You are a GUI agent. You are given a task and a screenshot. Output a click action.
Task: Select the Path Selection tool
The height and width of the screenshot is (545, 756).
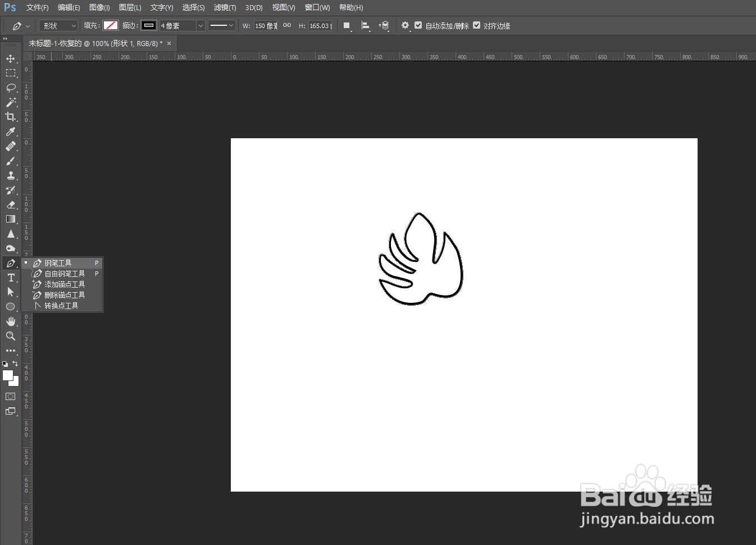pyautogui.click(x=11, y=292)
